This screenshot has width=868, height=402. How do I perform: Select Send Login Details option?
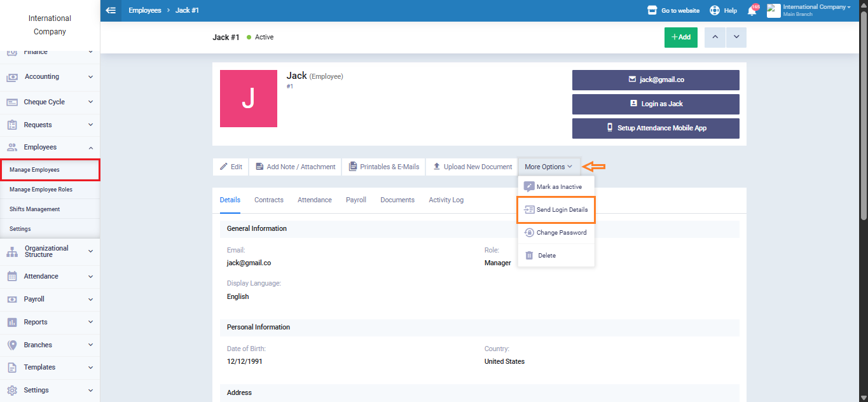(556, 210)
